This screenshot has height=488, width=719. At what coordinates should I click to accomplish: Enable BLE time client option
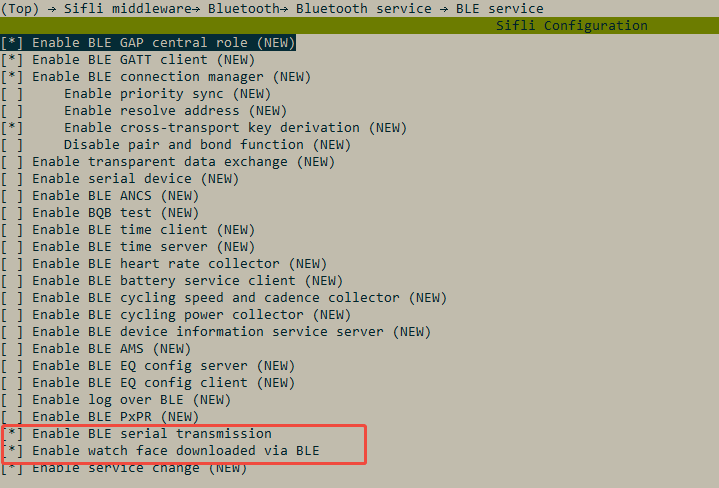click(127, 229)
